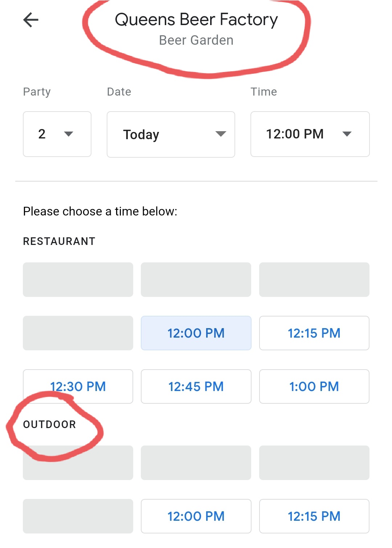Expand the Date dropdown set to Today

(x=171, y=134)
